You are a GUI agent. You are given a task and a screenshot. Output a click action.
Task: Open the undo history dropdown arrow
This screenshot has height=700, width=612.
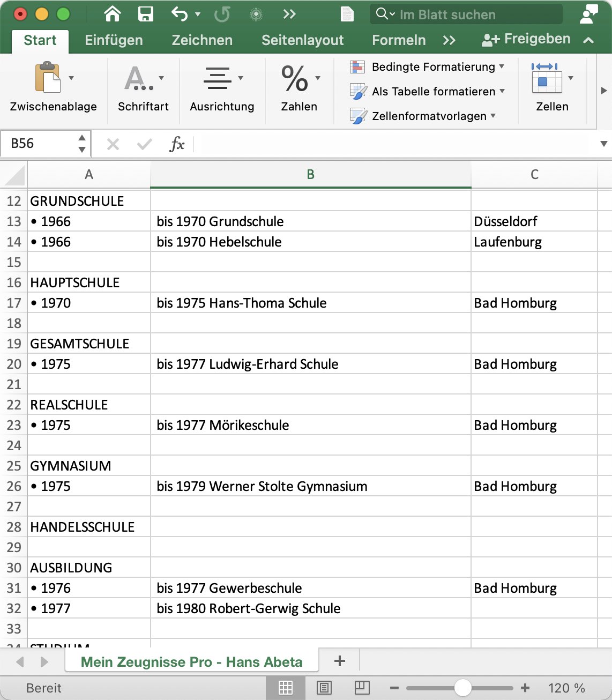coord(198,14)
